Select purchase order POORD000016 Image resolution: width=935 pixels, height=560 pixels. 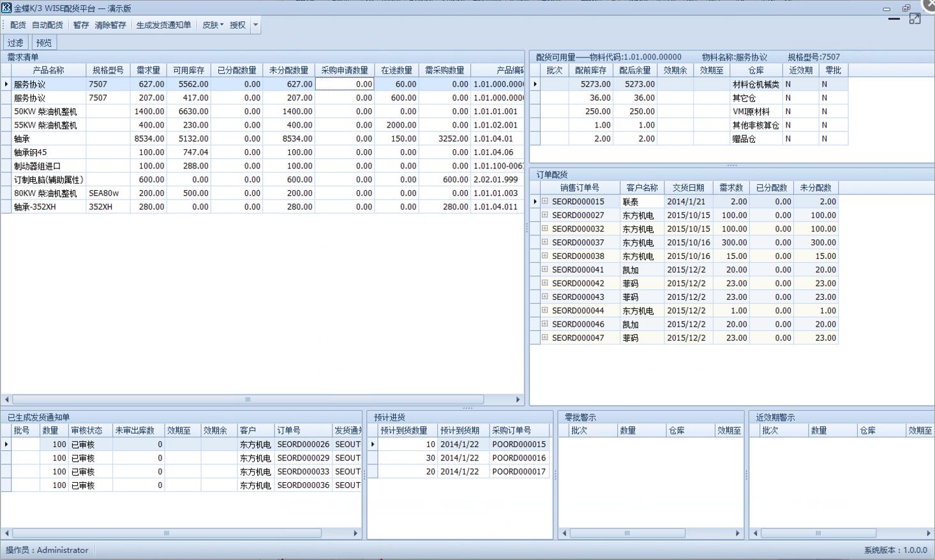(458, 458)
